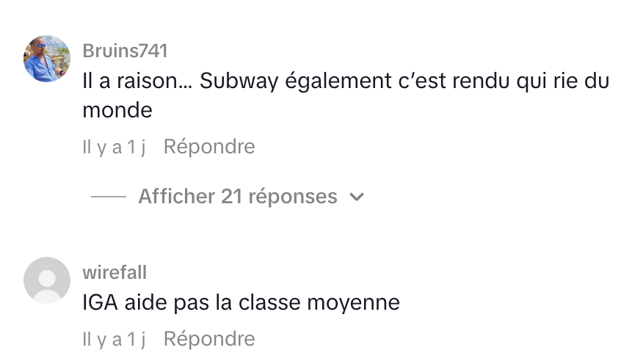Screen dimensions: 643x364
Task: Click the word 'monde' on the second line
Action: [x=117, y=110]
